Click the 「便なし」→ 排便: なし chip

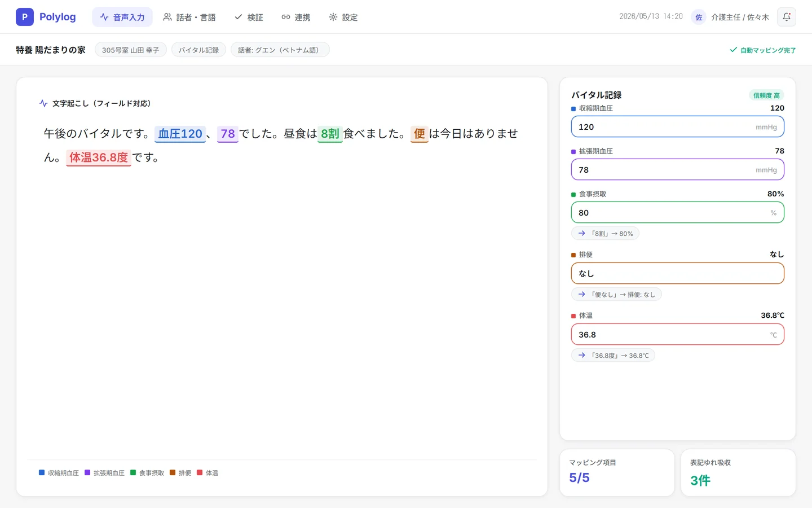coord(616,294)
